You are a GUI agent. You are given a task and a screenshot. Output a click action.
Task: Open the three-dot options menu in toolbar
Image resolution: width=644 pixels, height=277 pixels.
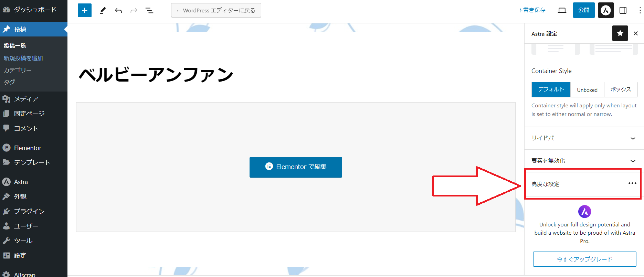click(x=640, y=10)
